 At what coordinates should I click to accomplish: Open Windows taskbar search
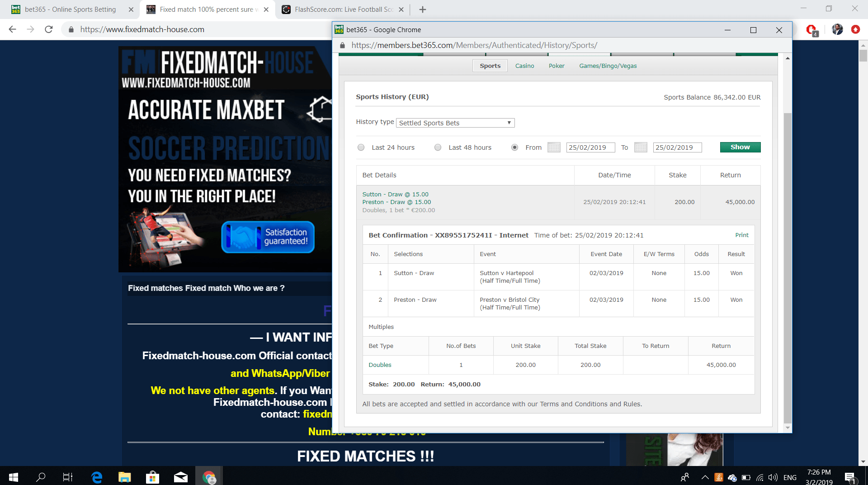pyautogui.click(x=41, y=477)
